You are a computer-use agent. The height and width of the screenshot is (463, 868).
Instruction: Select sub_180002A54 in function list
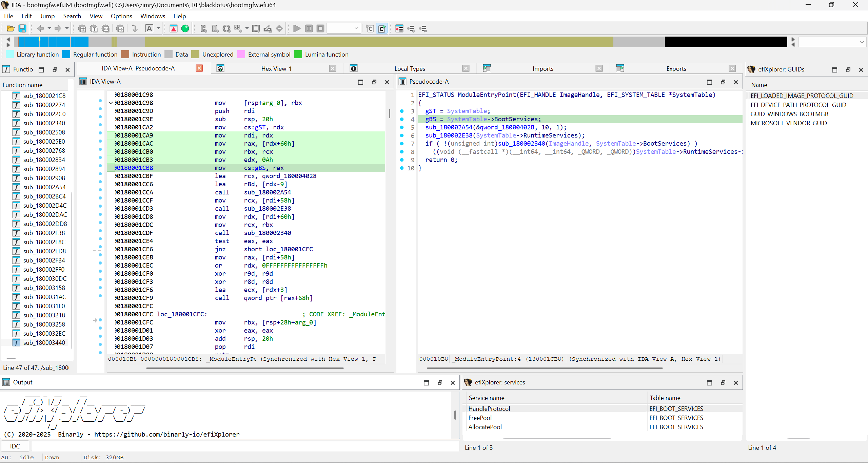(x=44, y=187)
